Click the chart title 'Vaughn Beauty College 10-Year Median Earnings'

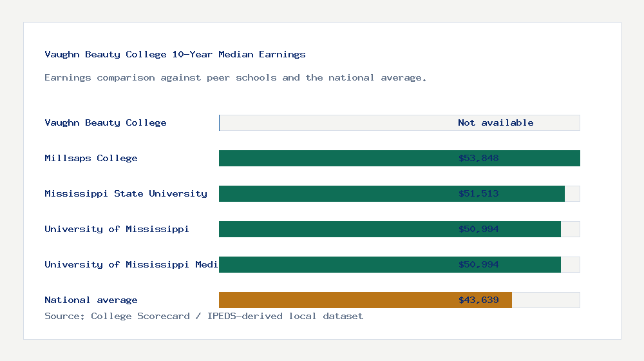[175, 54]
